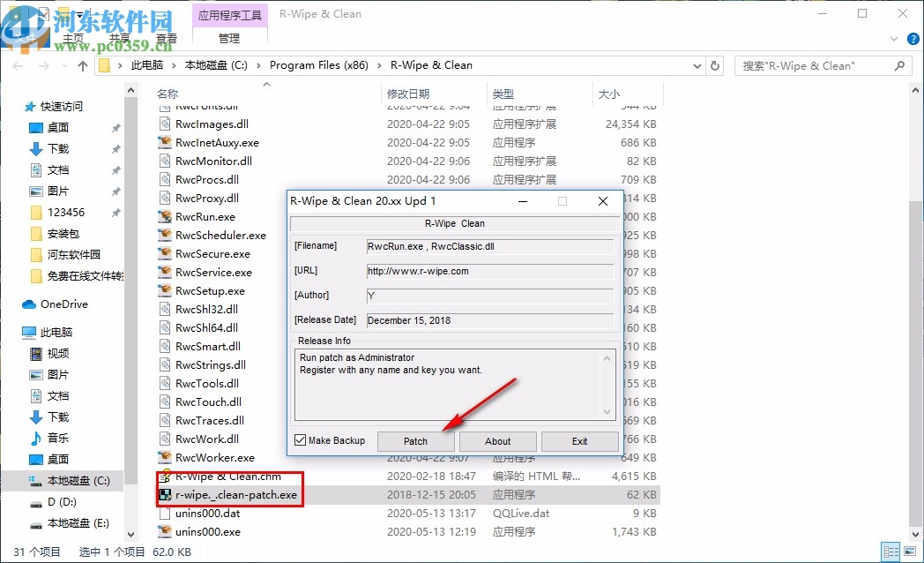Select unins000.exe application icon
Screen dimensions: 924x563
(165, 532)
